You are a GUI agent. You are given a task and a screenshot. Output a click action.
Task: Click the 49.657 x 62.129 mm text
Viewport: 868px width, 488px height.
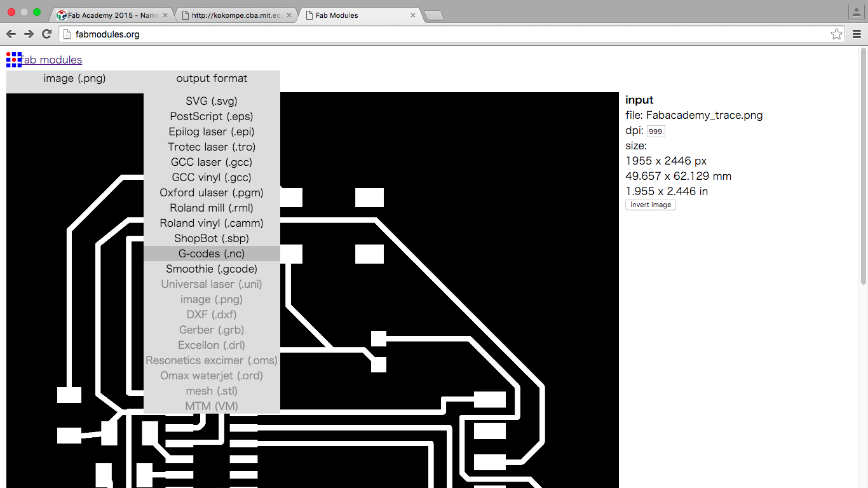(678, 176)
